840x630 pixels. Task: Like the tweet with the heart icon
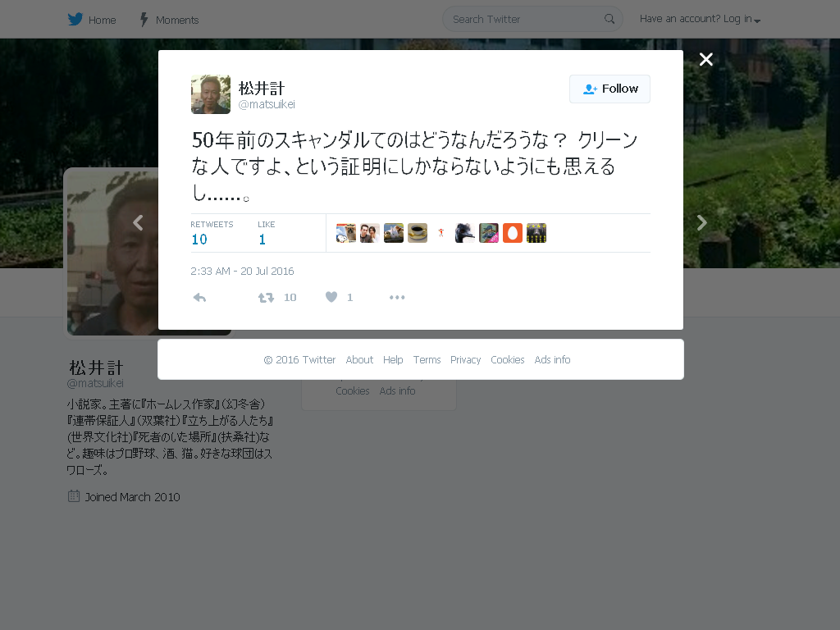point(331,297)
